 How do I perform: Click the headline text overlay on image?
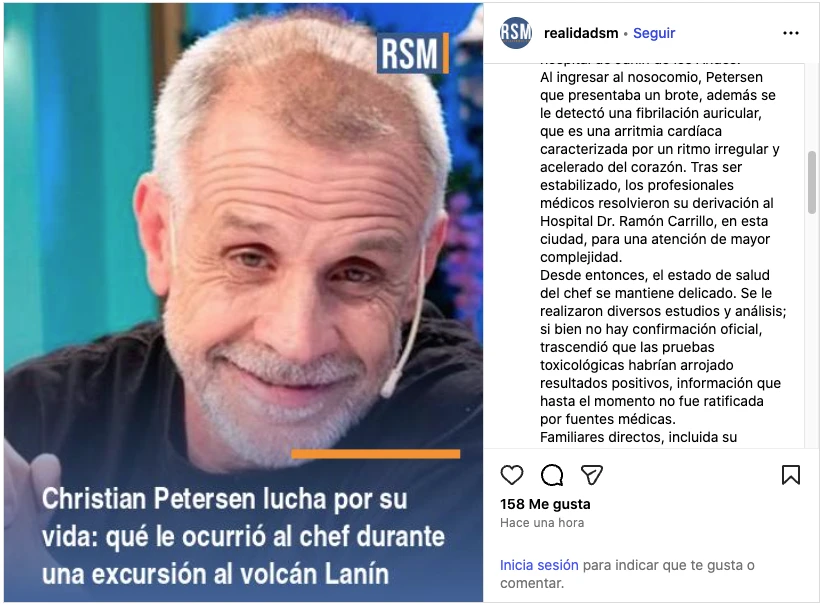point(244,536)
